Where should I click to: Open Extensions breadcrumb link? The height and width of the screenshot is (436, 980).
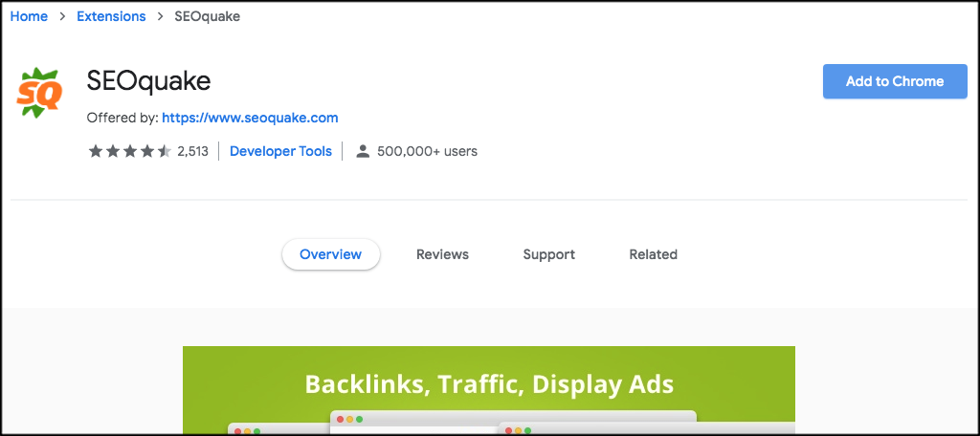coord(111,16)
